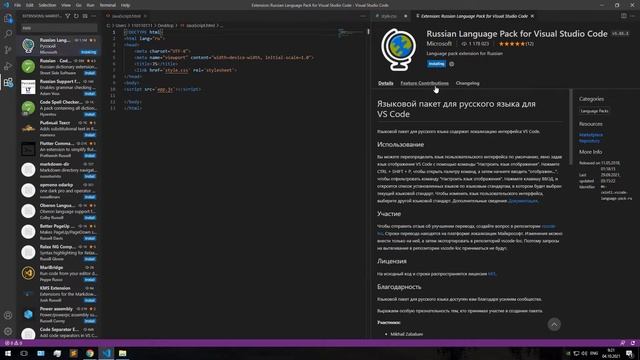Select the javascript.html editor tab
The image size is (640, 360).
click(x=126, y=16)
